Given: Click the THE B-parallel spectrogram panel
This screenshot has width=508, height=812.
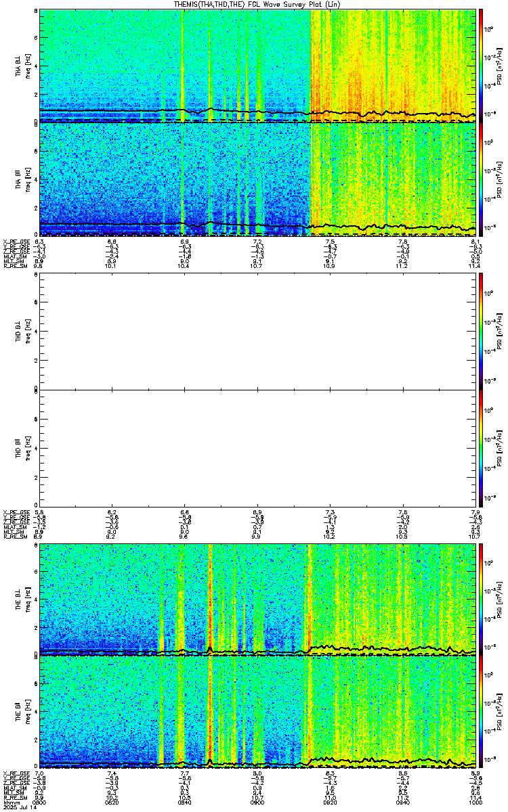Looking at the screenshot, I should [x=258, y=713].
